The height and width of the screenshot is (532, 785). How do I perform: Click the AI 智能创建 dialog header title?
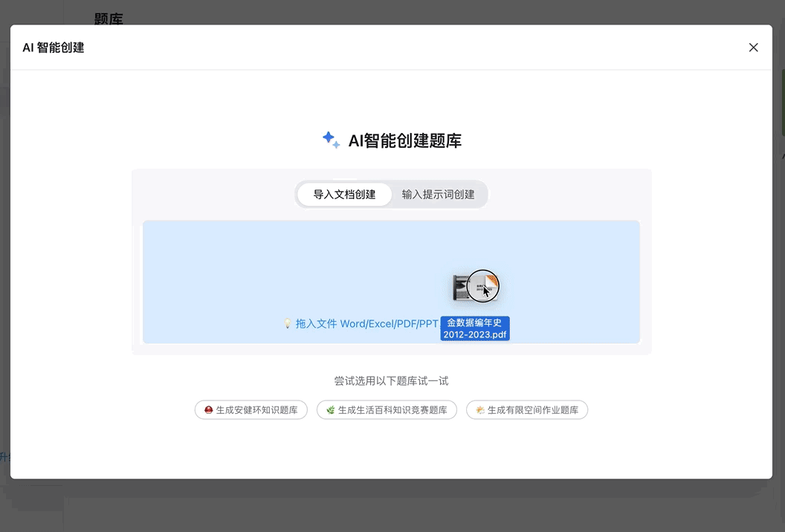click(x=52, y=47)
